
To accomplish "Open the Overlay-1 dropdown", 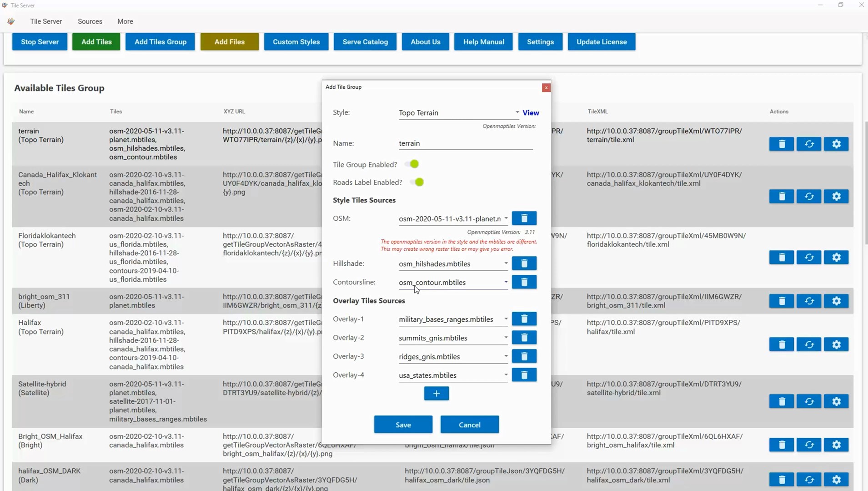I will [453, 319].
